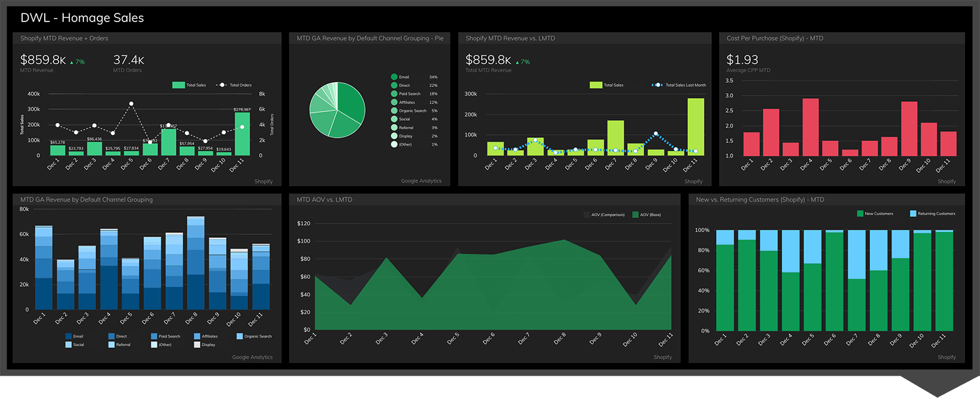Click Paid Search legend marker in pie chart
Viewport: 980px width, 399px height.
394,94
